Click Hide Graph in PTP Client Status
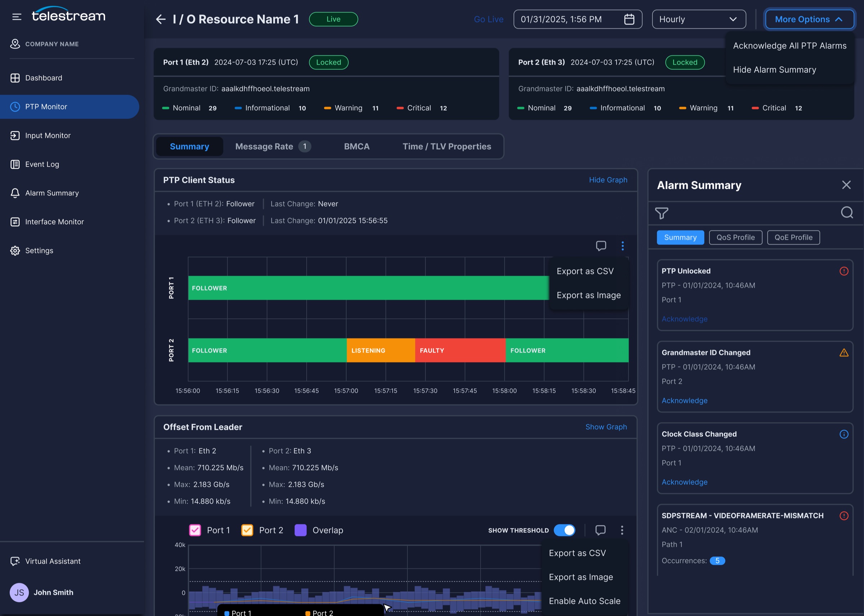This screenshot has width=864, height=616. click(608, 180)
